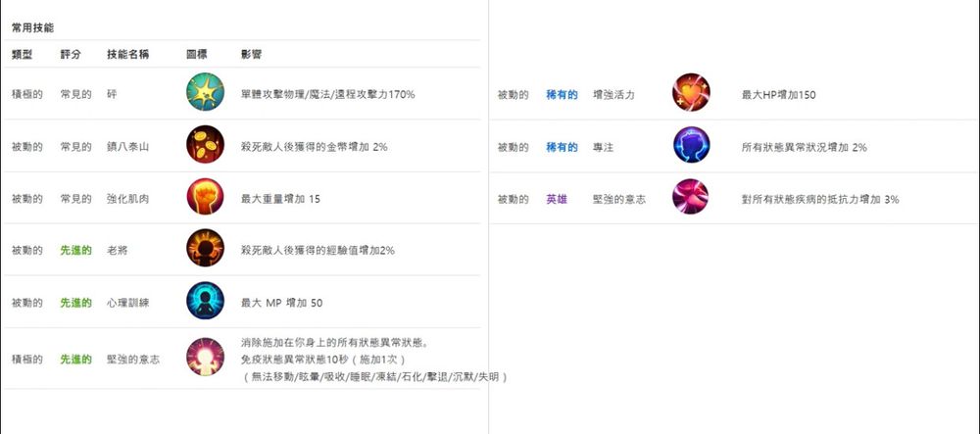Click the 類型 column header
This screenshot has width=980, height=434.
22,54
